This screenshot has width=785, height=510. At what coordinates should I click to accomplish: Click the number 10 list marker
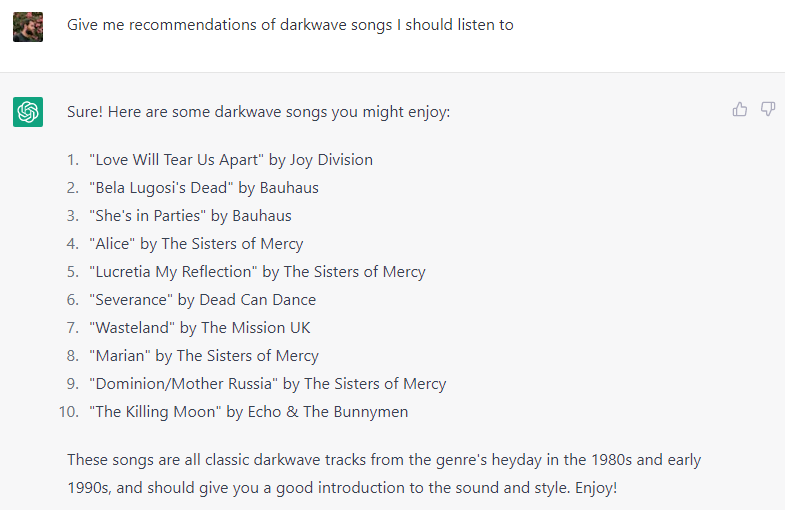[x=69, y=412]
